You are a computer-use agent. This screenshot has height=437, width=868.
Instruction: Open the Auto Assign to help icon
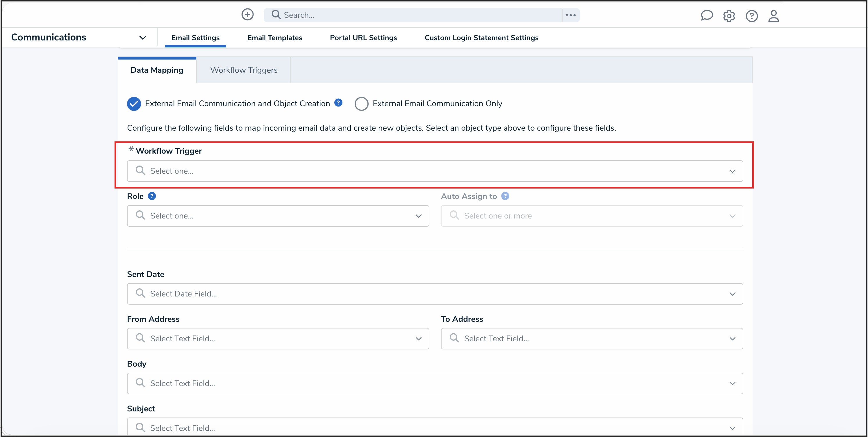[505, 196]
